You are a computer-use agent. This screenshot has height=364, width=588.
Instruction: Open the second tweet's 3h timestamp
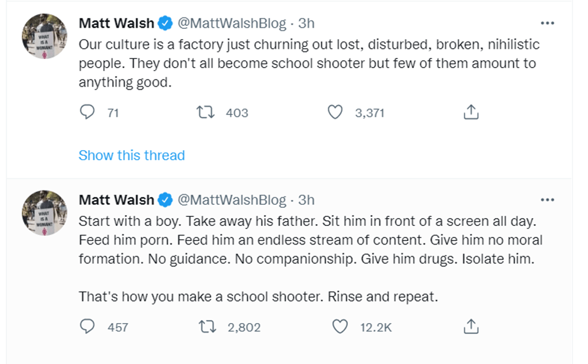[306, 199]
